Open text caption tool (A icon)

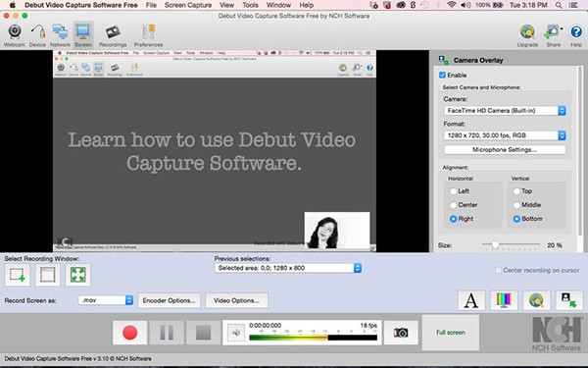[x=471, y=300]
